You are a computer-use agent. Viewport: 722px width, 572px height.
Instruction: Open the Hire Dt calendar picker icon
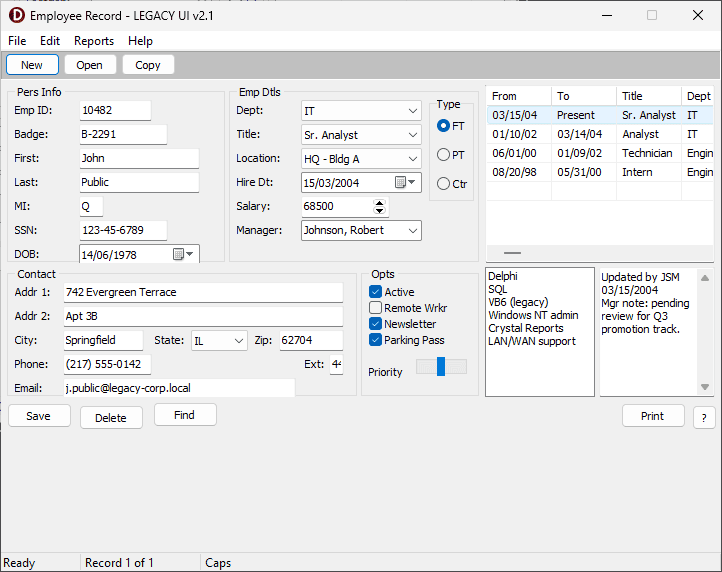pyautogui.click(x=405, y=182)
